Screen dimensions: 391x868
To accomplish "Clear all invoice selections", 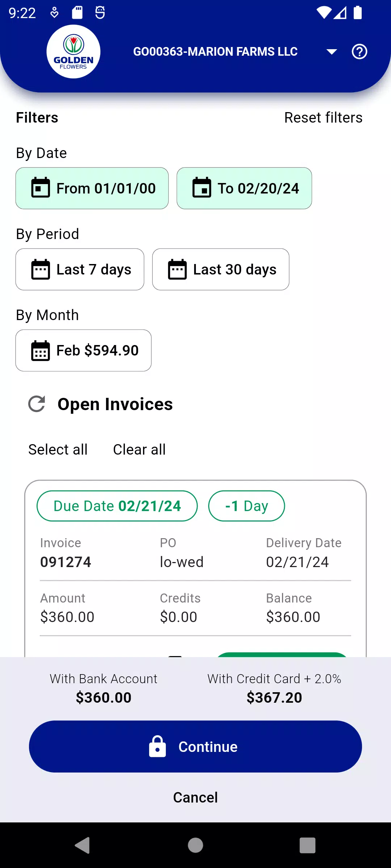I will click(x=139, y=450).
